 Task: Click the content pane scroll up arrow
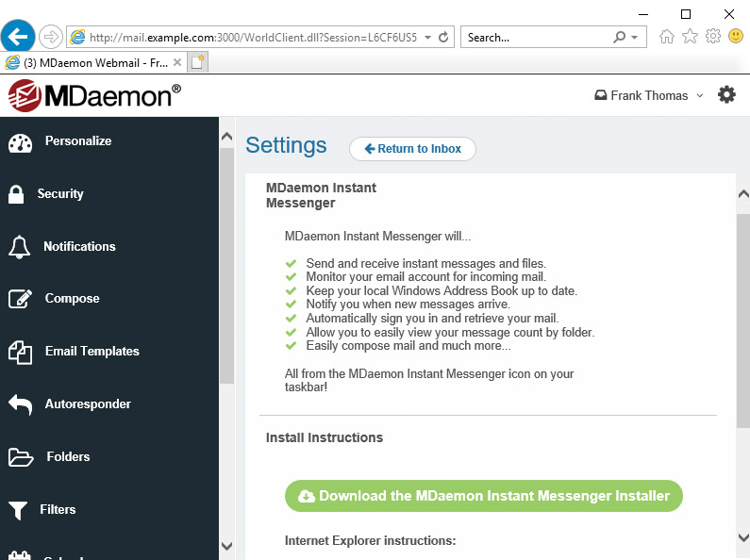coord(743,194)
